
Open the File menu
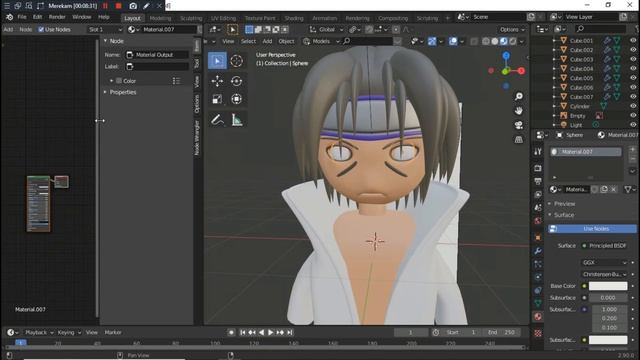coord(22,17)
